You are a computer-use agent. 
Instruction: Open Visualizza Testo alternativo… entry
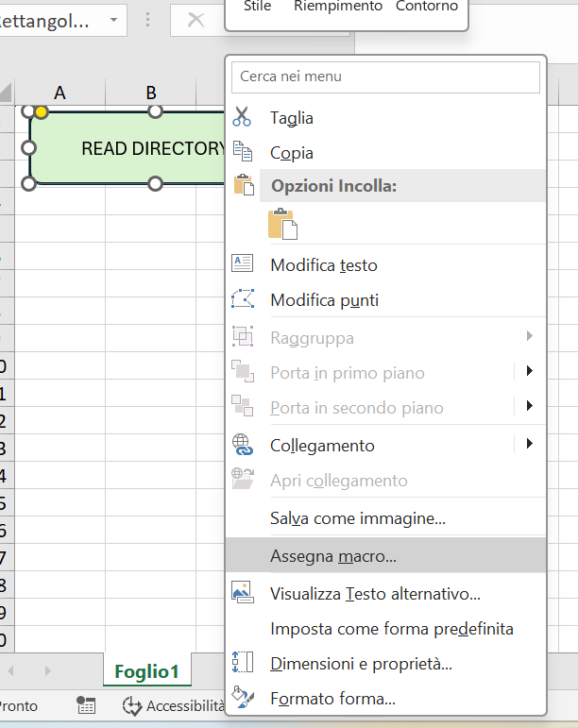385,594
